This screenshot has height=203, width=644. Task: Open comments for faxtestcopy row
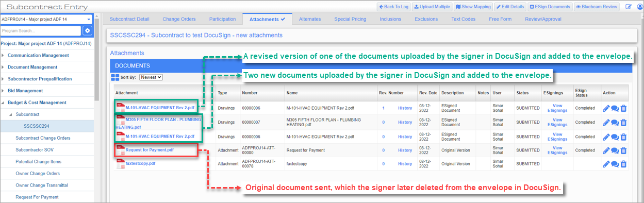[x=615, y=164]
